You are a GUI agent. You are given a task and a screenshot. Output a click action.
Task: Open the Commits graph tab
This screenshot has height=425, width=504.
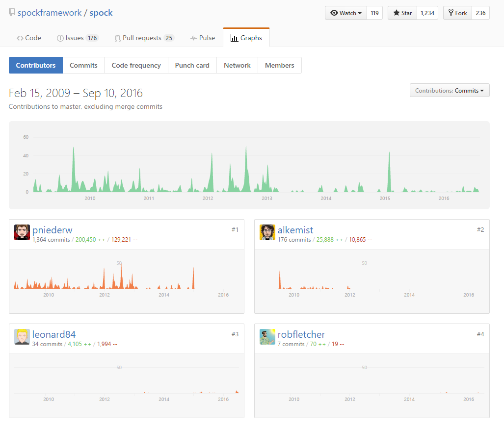pyautogui.click(x=83, y=65)
